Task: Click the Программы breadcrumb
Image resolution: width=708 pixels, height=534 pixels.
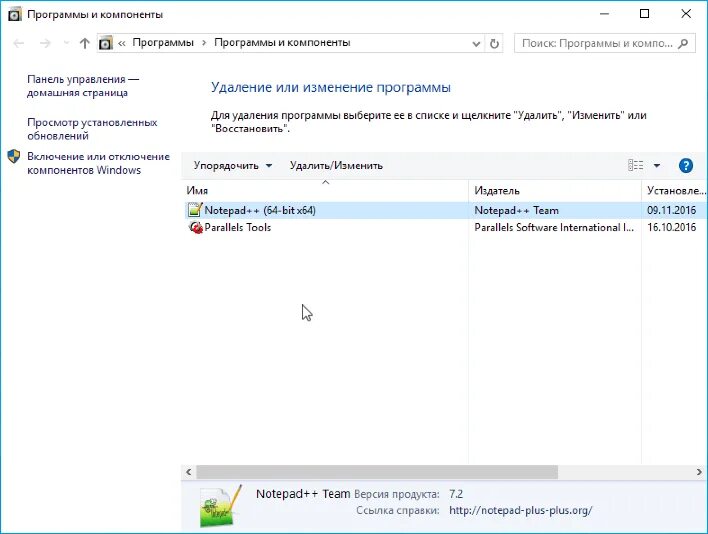Action: [x=163, y=43]
